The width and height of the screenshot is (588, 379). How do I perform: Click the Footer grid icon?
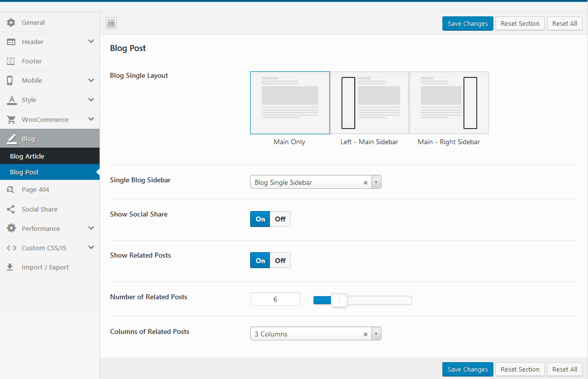tap(11, 61)
